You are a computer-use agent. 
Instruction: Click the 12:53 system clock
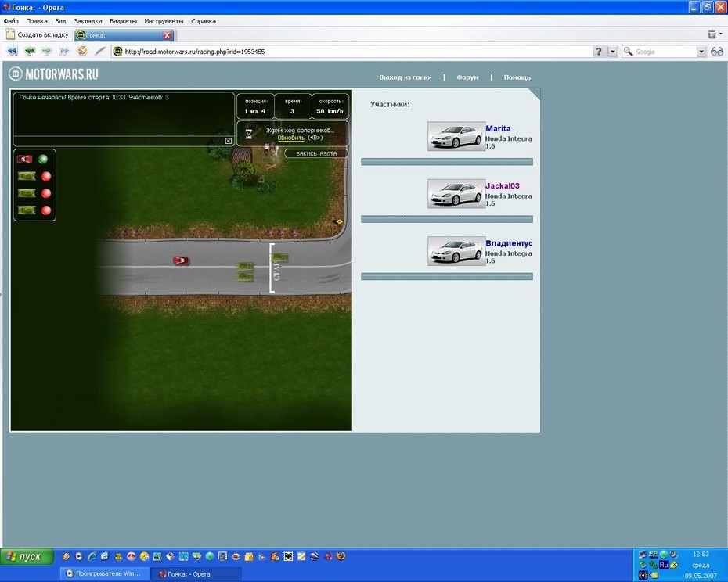pyautogui.click(x=701, y=554)
